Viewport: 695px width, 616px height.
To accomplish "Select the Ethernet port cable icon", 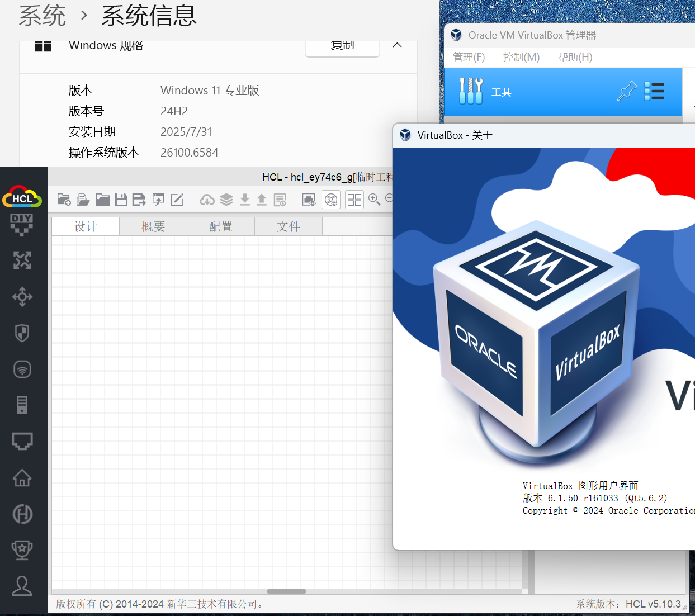I will [x=22, y=442].
